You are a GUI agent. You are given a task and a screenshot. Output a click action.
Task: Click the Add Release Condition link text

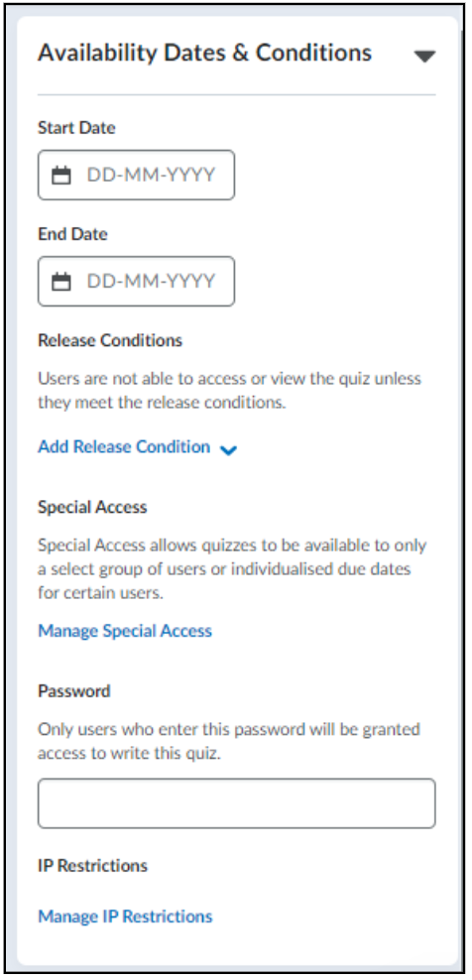coord(124,447)
